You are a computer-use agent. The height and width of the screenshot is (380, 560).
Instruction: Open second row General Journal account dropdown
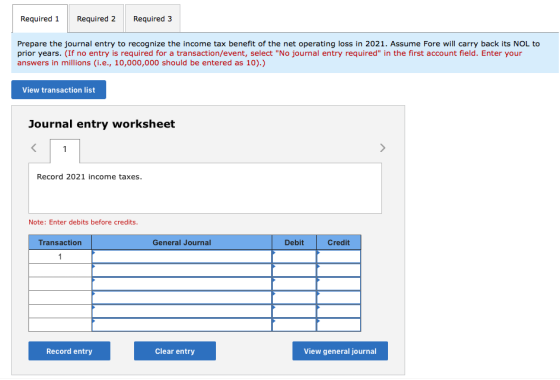(x=182, y=270)
